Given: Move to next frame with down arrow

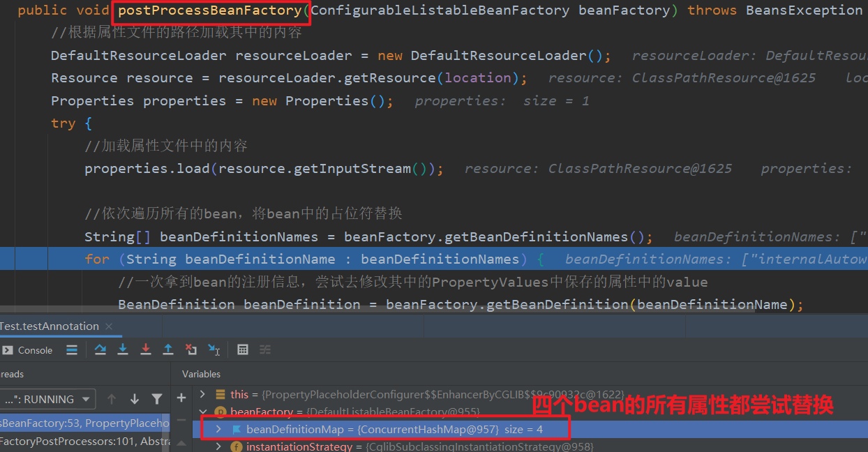Looking at the screenshot, I should tap(135, 399).
